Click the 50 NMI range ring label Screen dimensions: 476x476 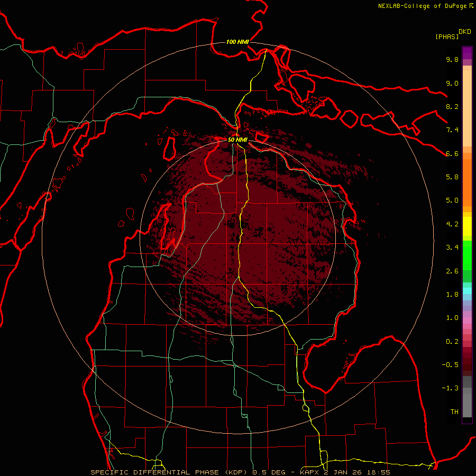[x=237, y=140]
